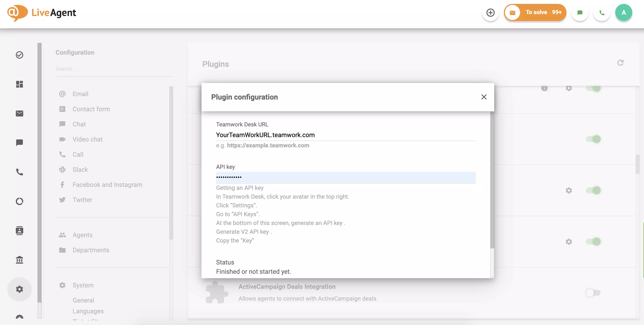This screenshot has height=325, width=644.
Task: Open Chats via the chat bubble sidebar icon
Action: 19,143
